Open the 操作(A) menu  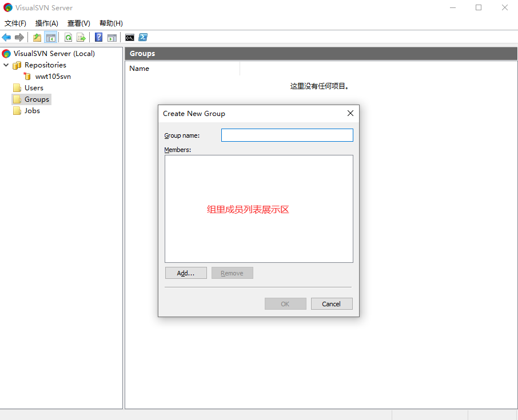[x=47, y=23]
